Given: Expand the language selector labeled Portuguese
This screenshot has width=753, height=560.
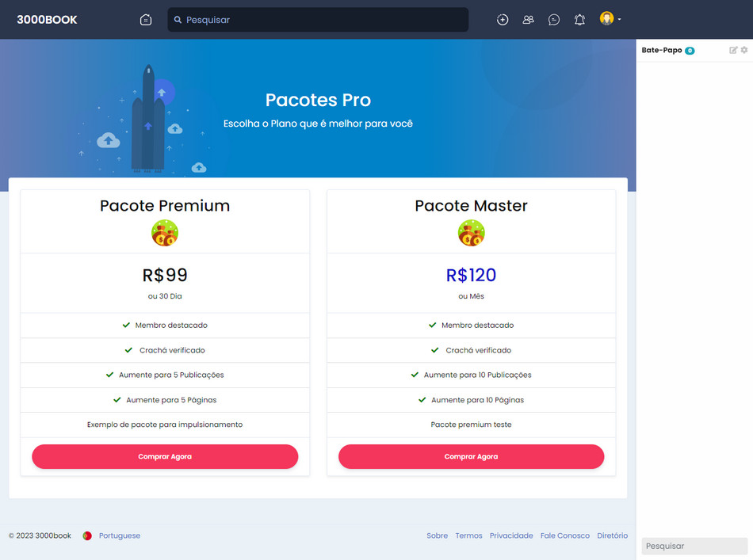Looking at the screenshot, I should (x=119, y=535).
